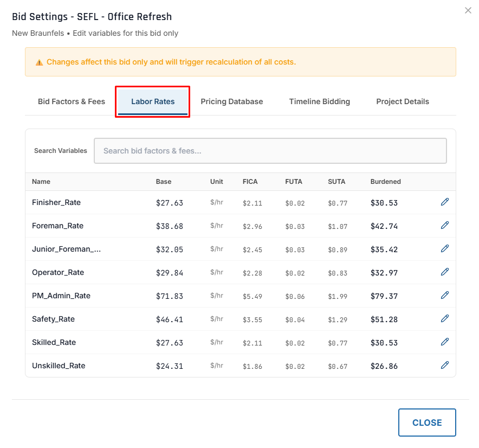Click the CLOSE button
479x448 pixels.
pyautogui.click(x=427, y=423)
